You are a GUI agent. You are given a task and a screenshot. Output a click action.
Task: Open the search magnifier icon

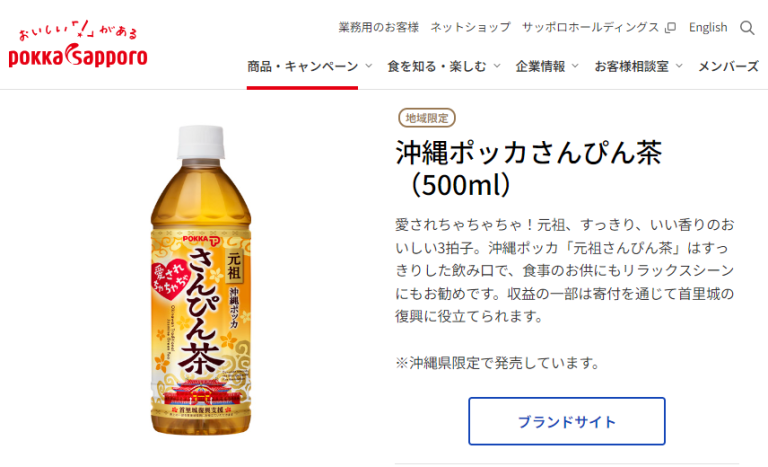click(x=747, y=28)
